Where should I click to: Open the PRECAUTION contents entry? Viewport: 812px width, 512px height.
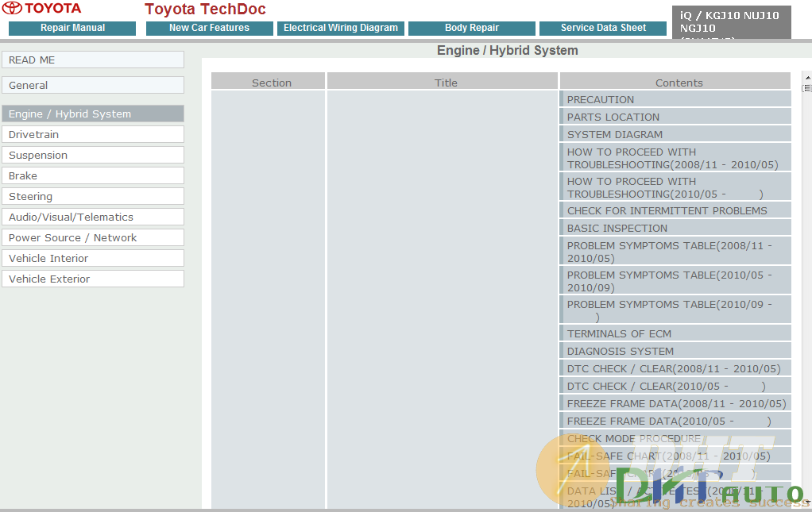(x=675, y=99)
